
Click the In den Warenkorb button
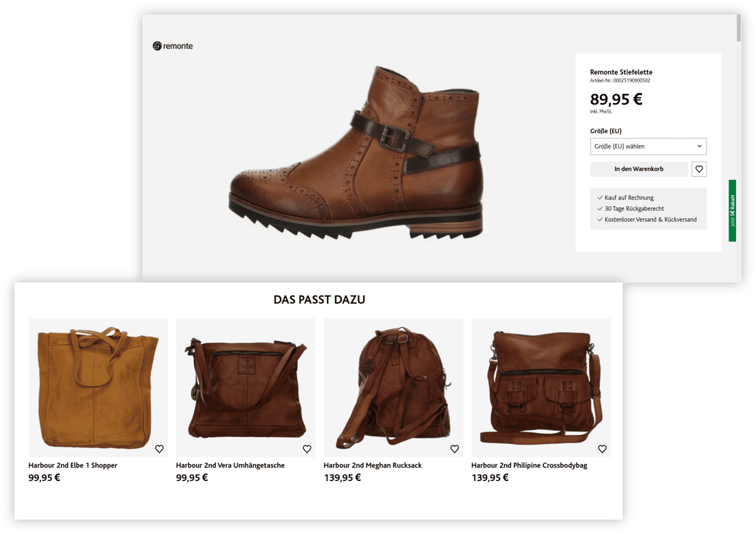[639, 169]
